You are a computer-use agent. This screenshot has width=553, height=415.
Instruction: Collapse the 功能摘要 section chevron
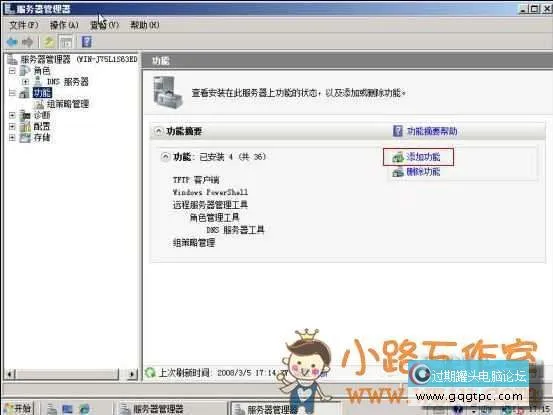point(159,132)
